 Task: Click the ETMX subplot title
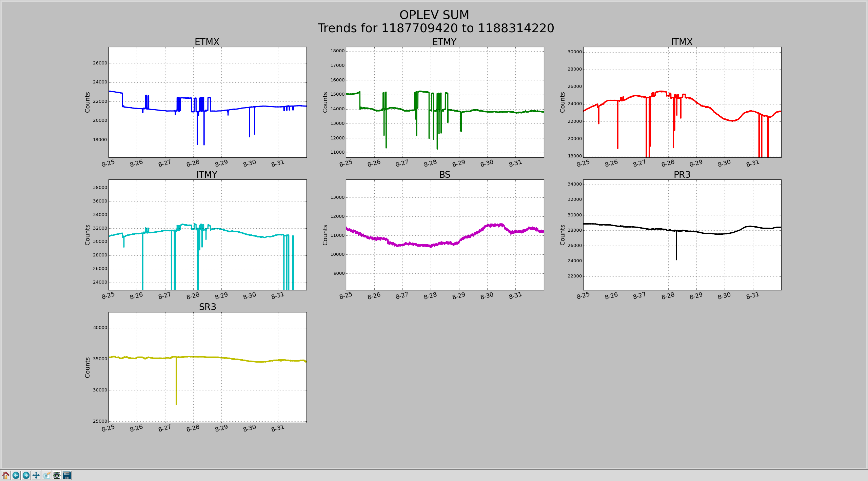[207, 42]
